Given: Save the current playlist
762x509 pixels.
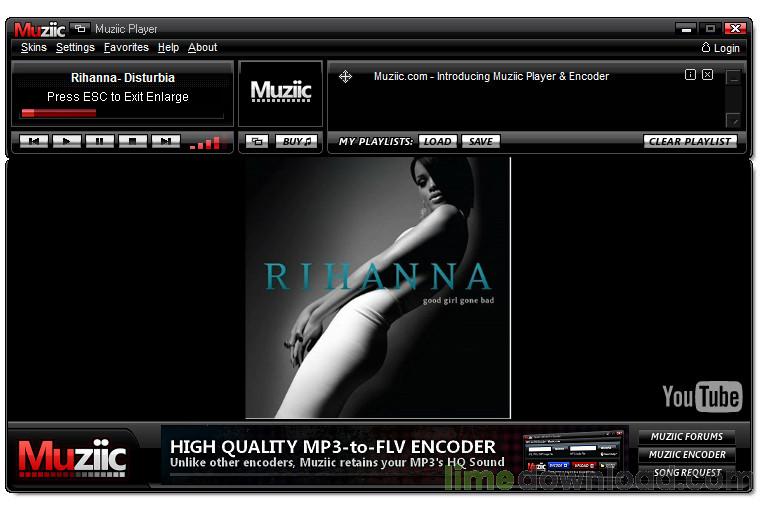Looking at the screenshot, I should coord(481,141).
